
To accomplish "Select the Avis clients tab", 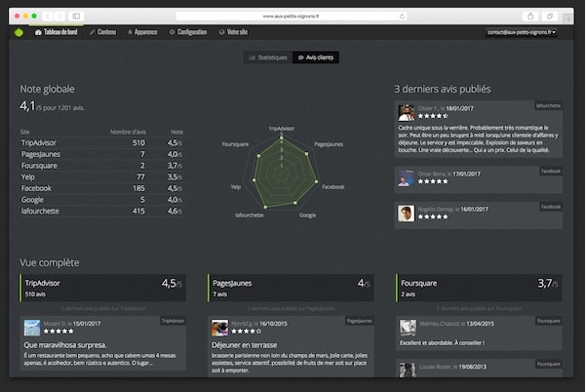I will click(316, 58).
